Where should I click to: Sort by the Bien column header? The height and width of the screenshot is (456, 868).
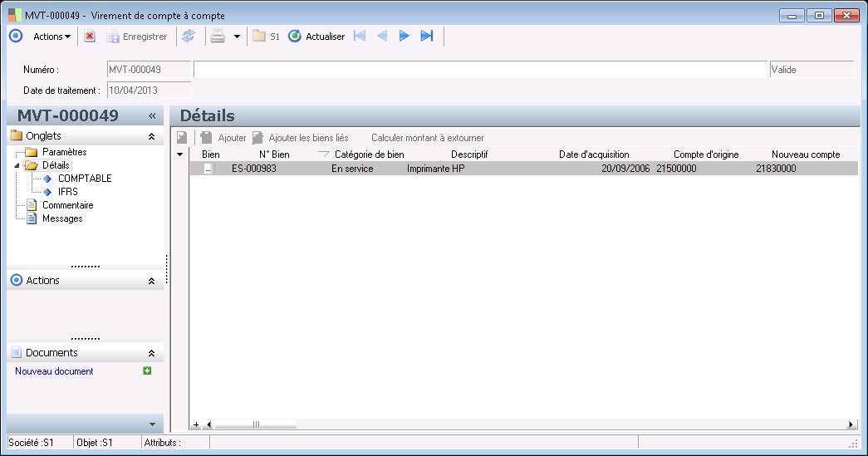(x=210, y=154)
